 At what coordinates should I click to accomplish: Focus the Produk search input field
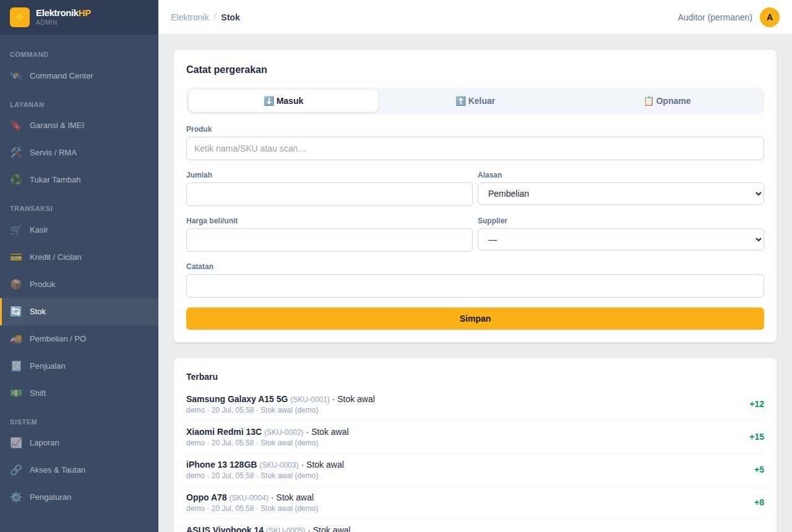click(475, 148)
